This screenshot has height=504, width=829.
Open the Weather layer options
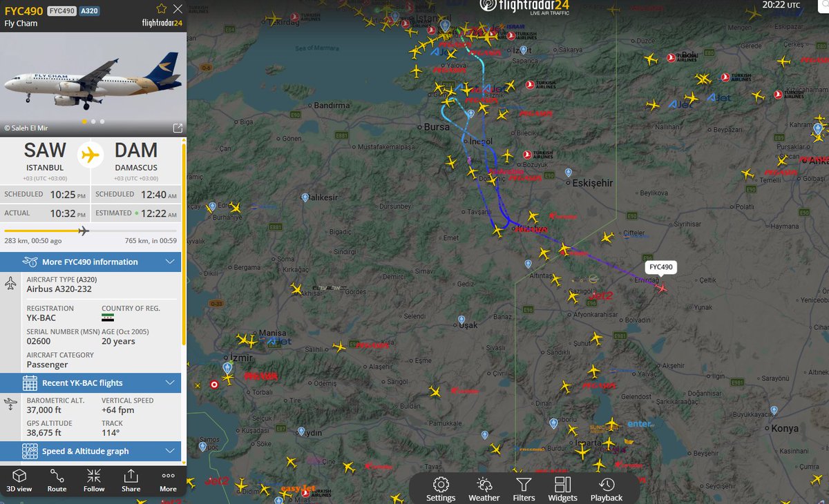pos(484,489)
